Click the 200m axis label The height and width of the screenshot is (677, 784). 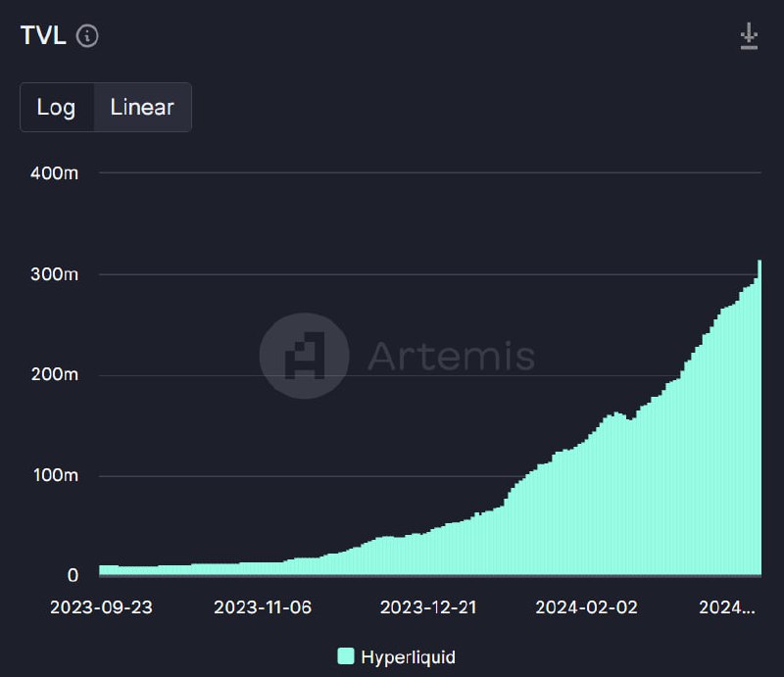55,374
